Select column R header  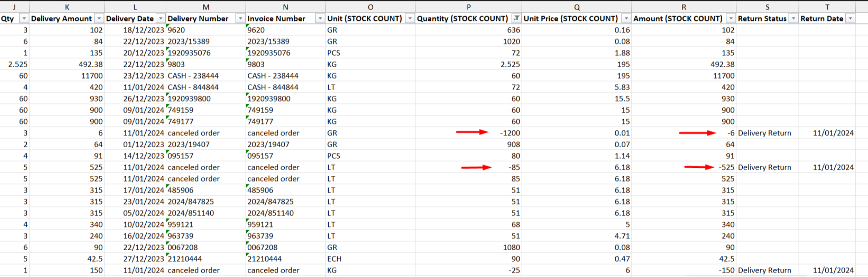pos(683,7)
